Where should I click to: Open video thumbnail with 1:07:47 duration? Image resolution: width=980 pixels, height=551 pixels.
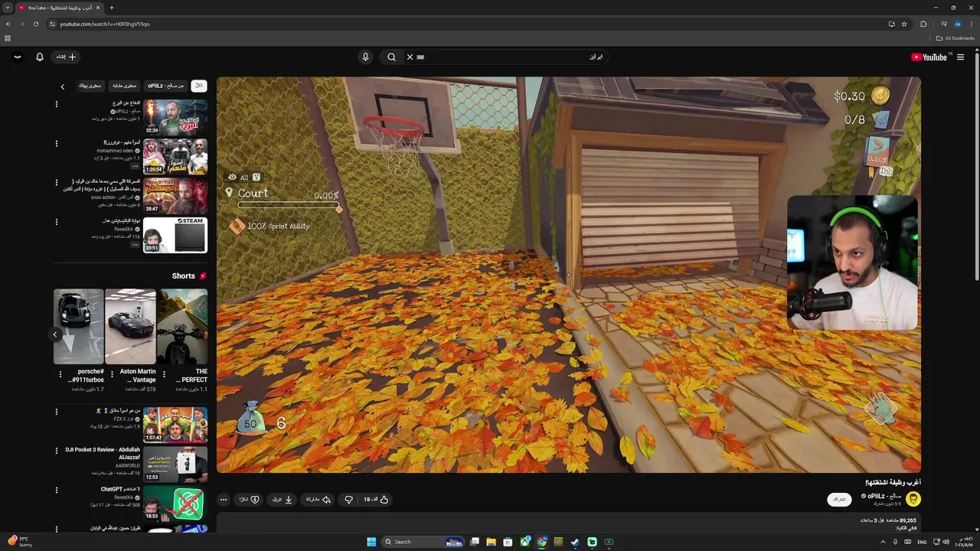click(175, 425)
